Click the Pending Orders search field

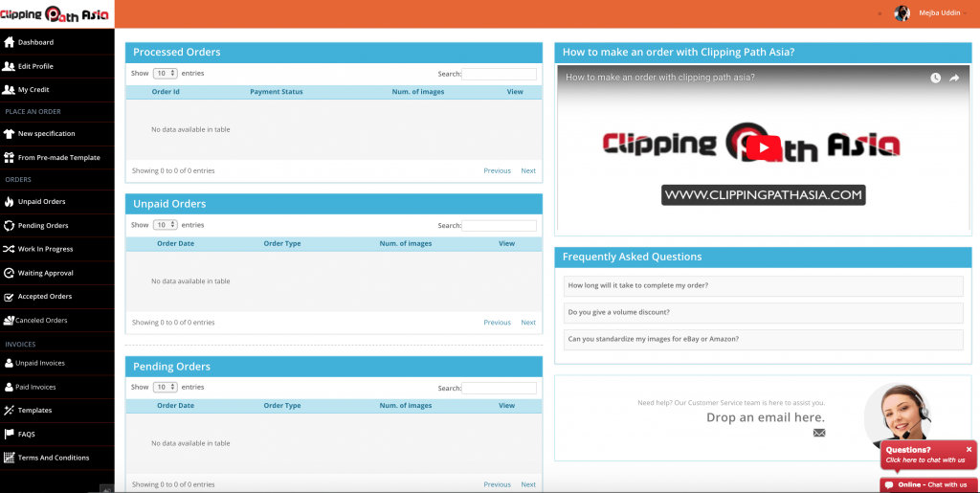coord(499,389)
